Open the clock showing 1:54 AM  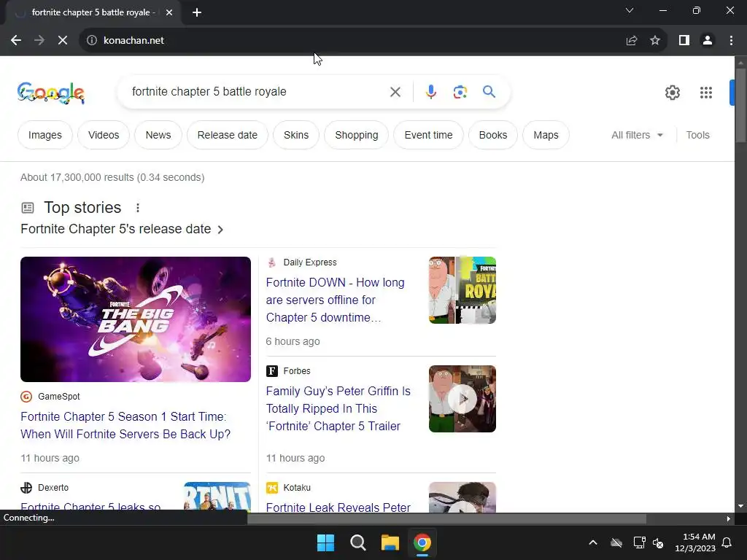click(695, 542)
